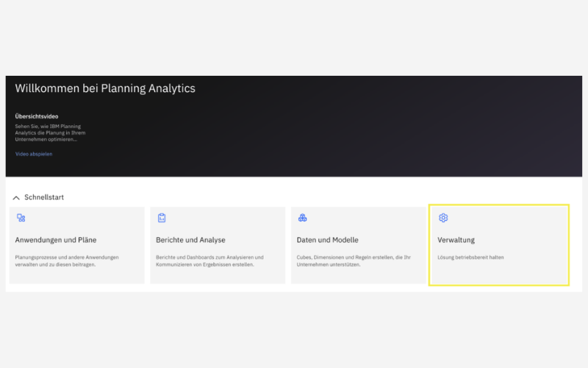Open the 'Verwaltung' tile title

(456, 240)
